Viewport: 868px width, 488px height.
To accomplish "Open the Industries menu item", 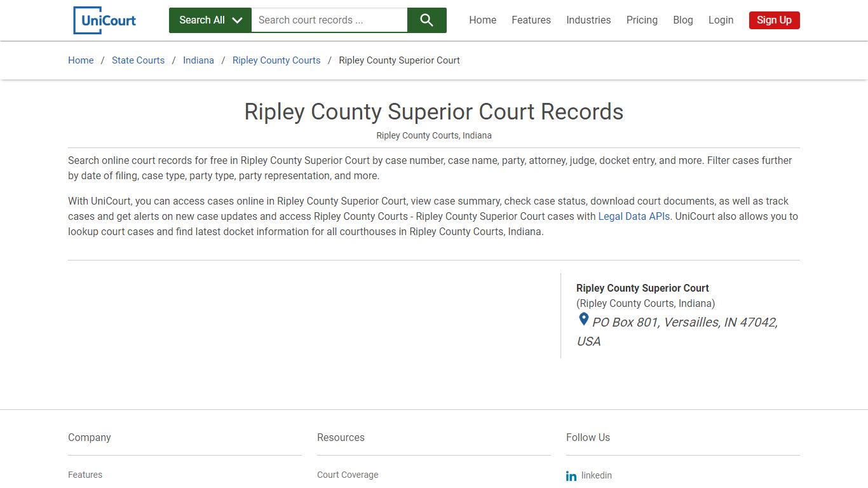I will point(588,20).
